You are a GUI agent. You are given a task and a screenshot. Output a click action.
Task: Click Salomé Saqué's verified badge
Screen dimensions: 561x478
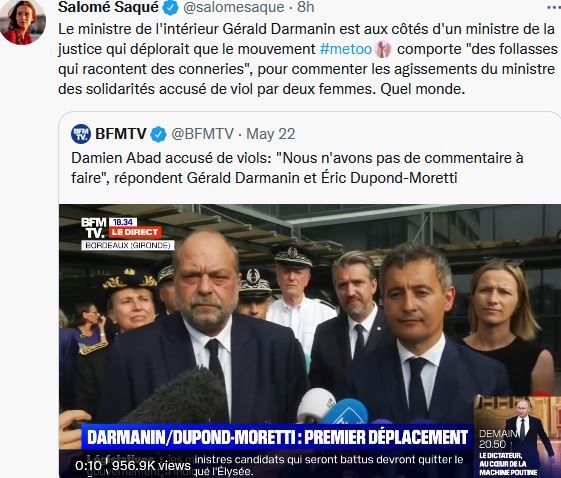click(171, 7)
